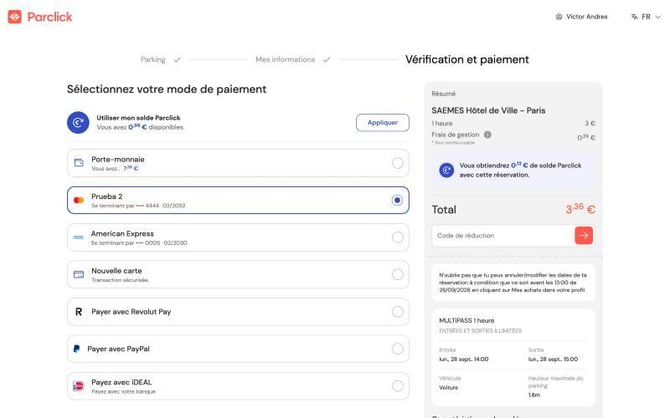Click the Mes informations step checkmark
The height and width of the screenshot is (418, 670).
click(326, 60)
